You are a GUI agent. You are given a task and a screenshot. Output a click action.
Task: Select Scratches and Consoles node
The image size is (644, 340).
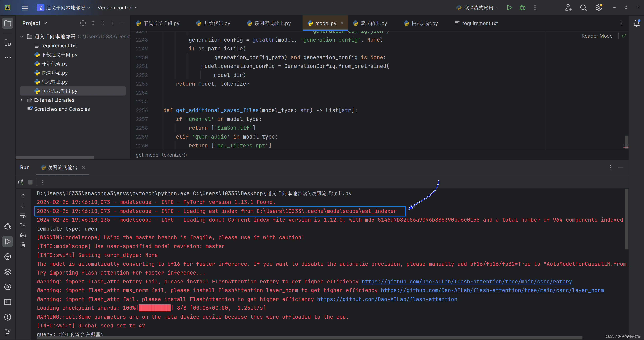pos(62,109)
